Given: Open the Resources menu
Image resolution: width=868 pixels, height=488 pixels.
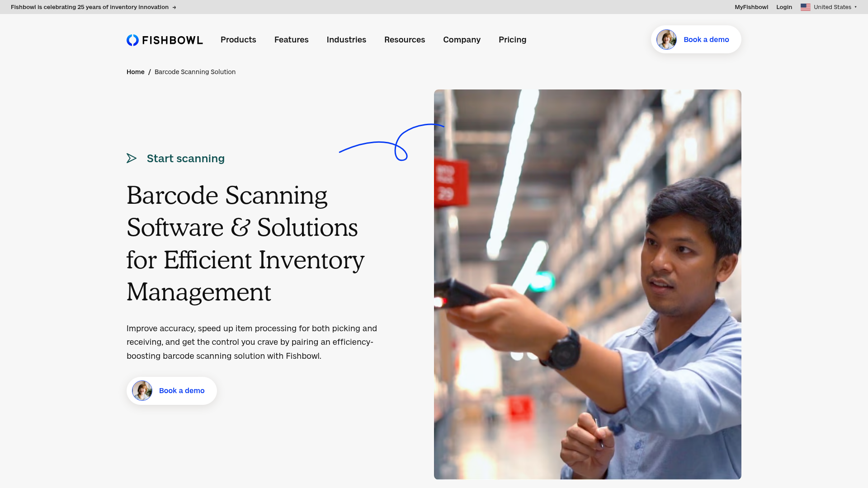Looking at the screenshot, I should 405,40.
